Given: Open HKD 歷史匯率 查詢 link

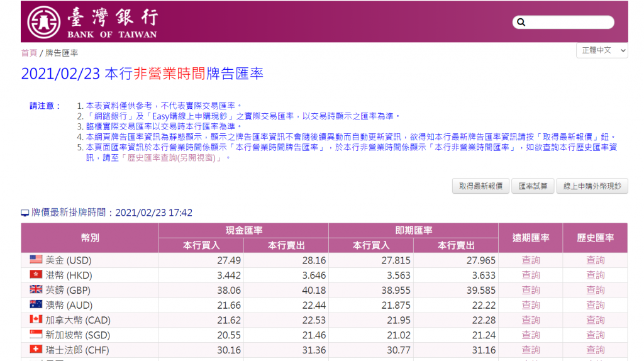Looking at the screenshot, I should pos(595,275).
